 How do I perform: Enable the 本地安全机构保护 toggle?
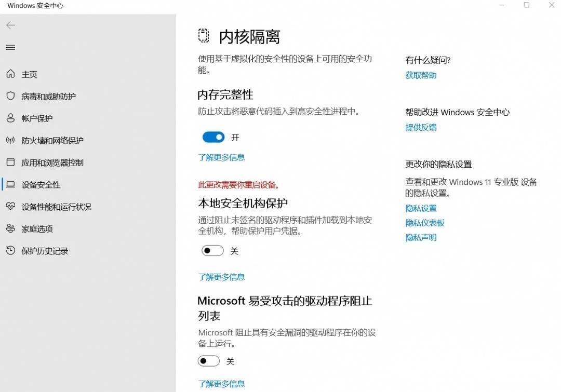(x=212, y=251)
